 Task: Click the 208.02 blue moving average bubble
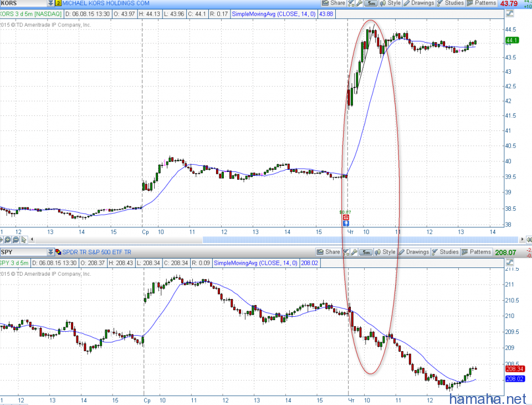[x=515, y=379]
